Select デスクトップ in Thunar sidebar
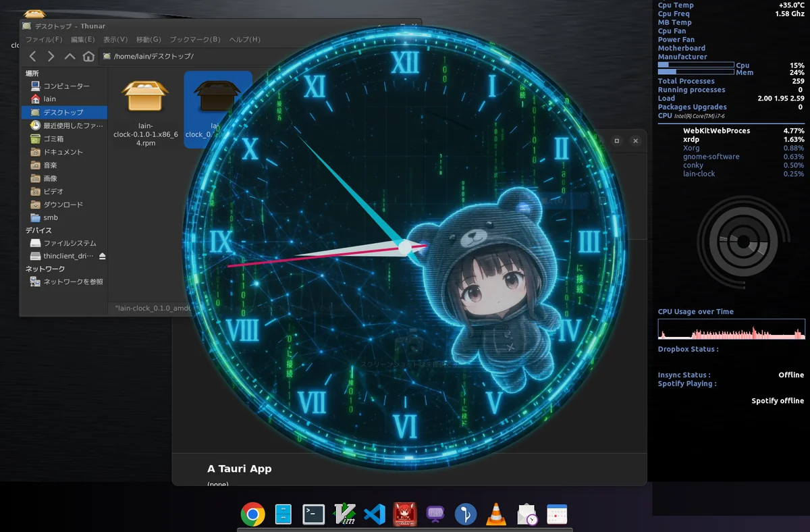This screenshot has height=532, width=810. pyautogui.click(x=64, y=112)
